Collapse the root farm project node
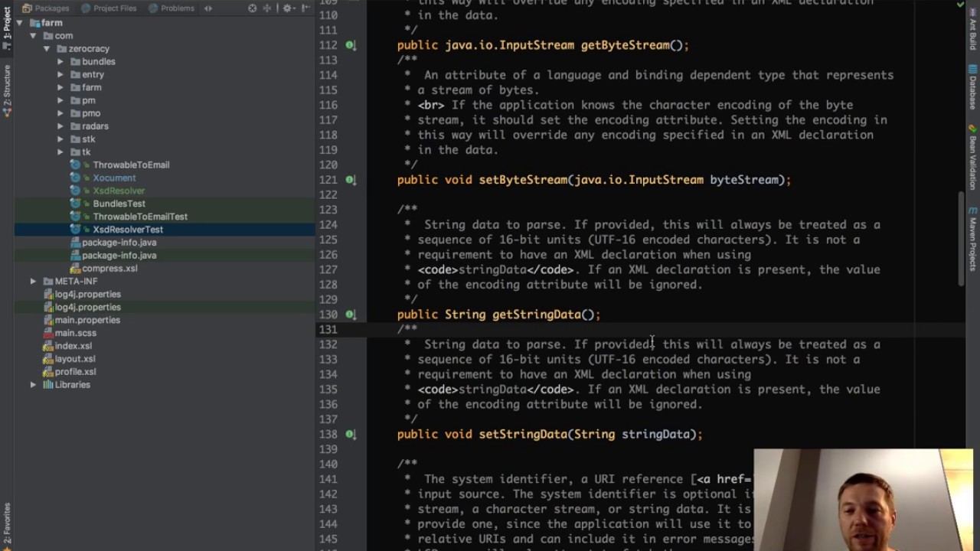The height and width of the screenshot is (551, 980). click(19, 23)
